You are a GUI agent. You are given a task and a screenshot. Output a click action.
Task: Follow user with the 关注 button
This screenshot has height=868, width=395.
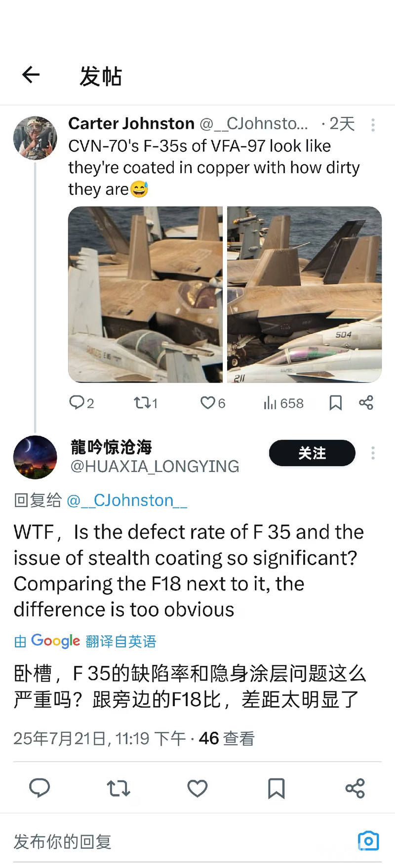tap(312, 453)
